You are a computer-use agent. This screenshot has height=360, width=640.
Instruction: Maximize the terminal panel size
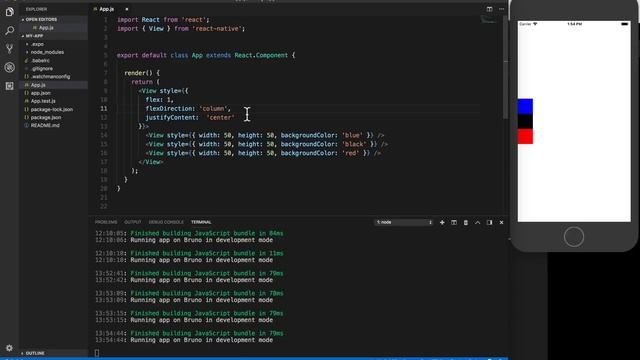(478, 222)
